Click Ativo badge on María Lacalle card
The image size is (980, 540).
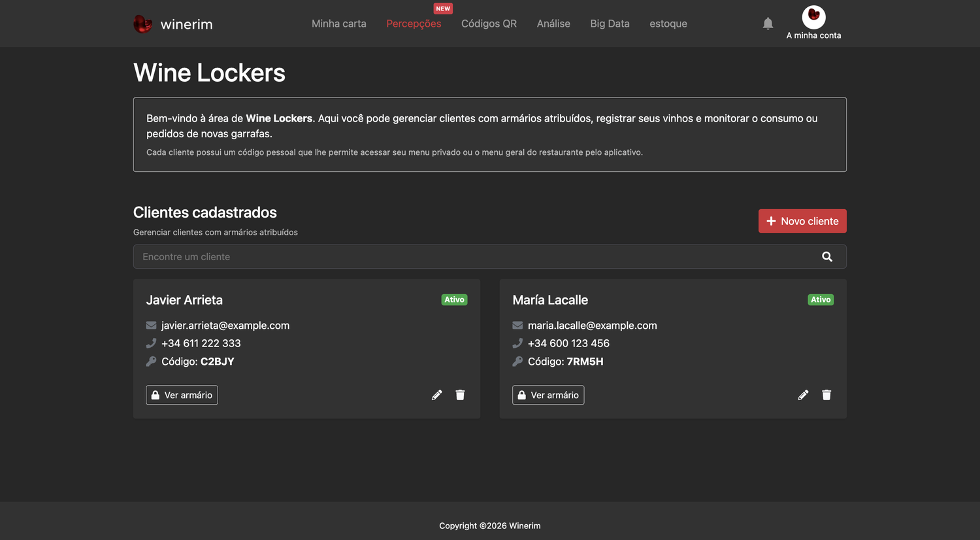click(x=821, y=300)
